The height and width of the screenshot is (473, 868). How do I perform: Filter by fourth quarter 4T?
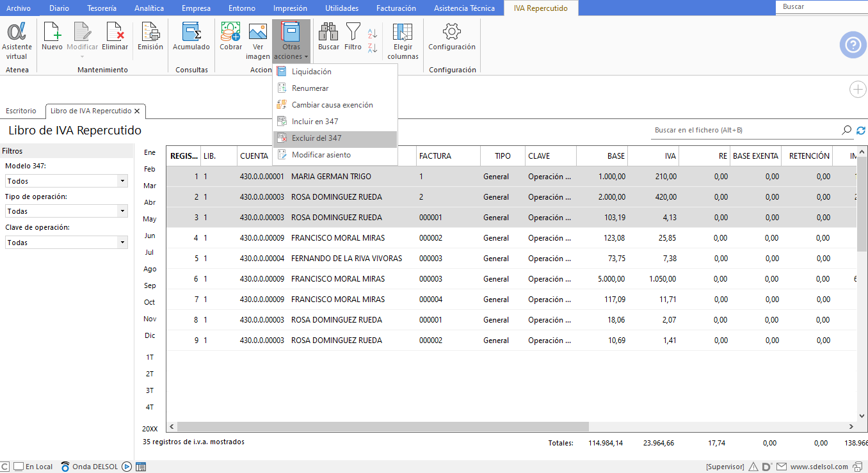(150, 407)
